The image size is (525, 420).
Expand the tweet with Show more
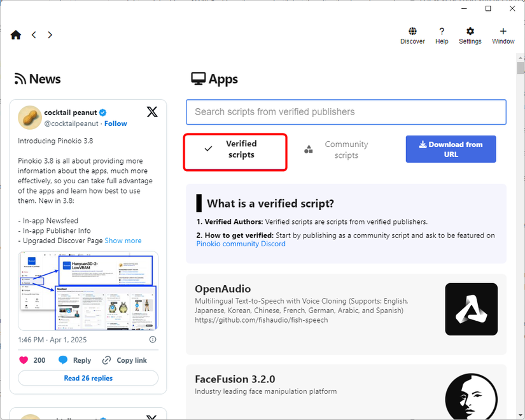coord(123,241)
